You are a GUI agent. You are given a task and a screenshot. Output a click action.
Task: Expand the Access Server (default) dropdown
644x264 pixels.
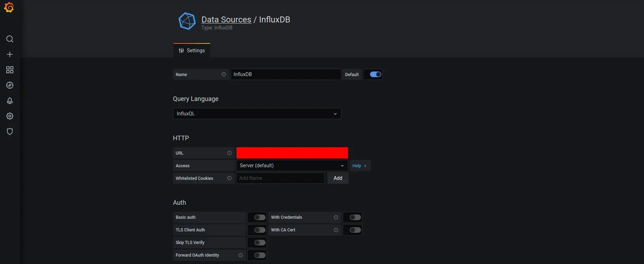tap(291, 165)
